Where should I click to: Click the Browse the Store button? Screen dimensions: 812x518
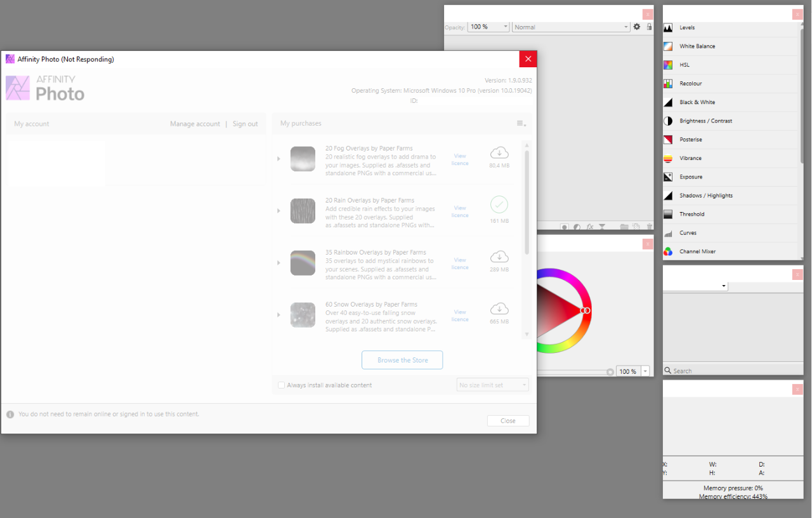pyautogui.click(x=402, y=360)
